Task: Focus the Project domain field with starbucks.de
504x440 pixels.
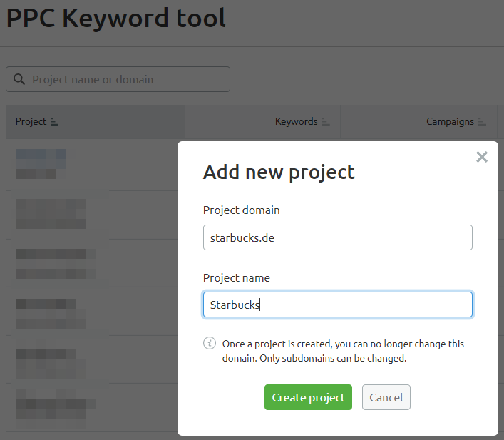Action: 337,237
